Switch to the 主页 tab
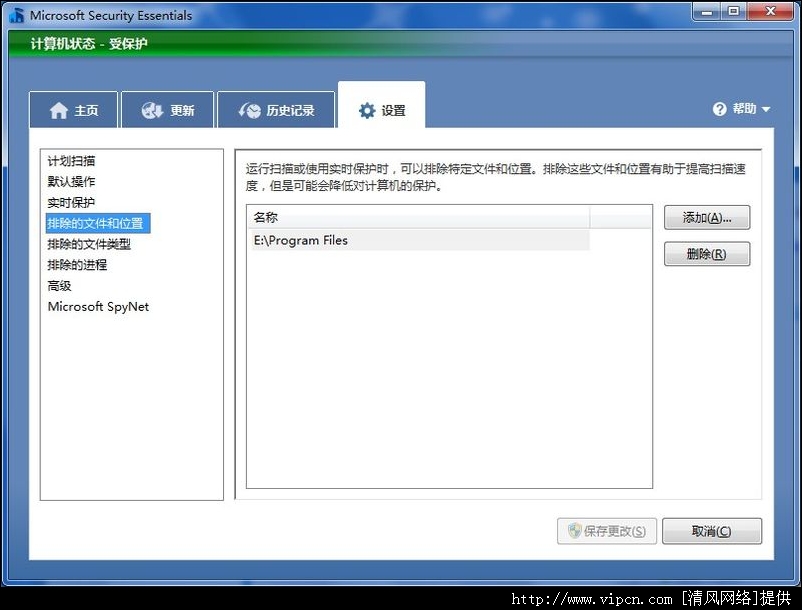 pyautogui.click(x=74, y=110)
